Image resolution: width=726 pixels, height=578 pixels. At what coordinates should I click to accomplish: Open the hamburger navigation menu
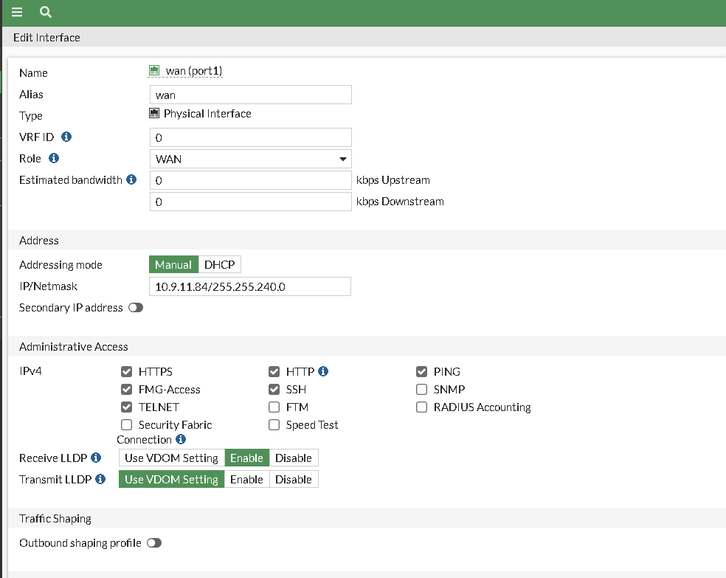[17, 12]
